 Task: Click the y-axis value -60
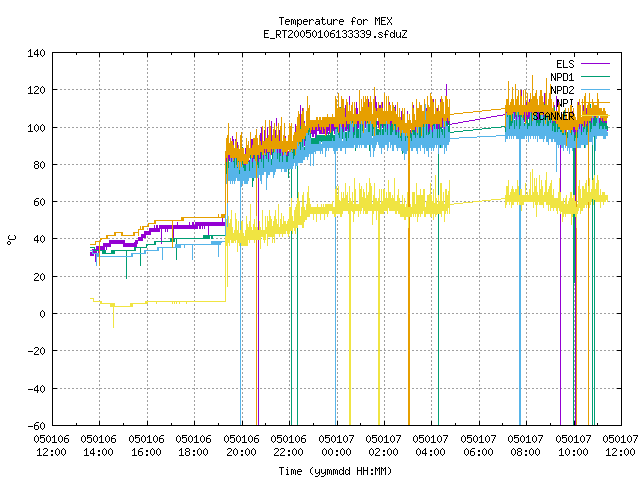pos(36,426)
